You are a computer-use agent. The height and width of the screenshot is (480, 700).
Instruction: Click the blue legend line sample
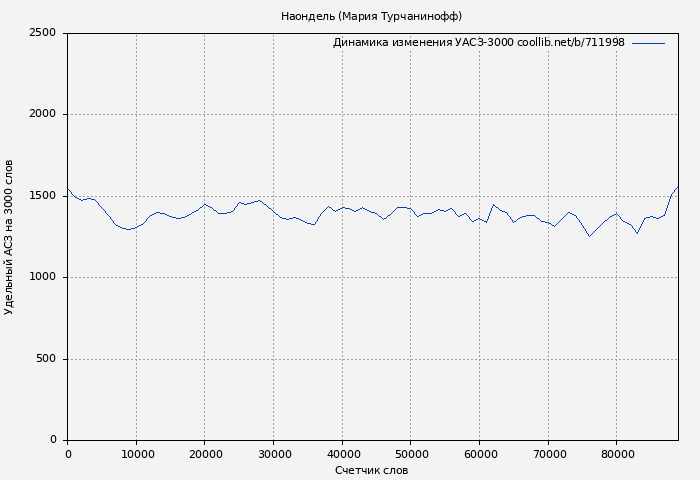point(648,43)
